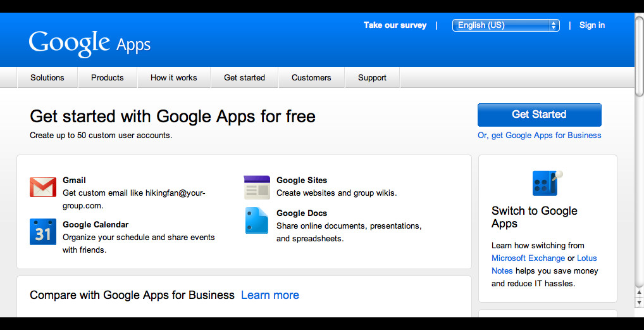Click the Google Calendar heading text
Viewport: 644px width, 330px height.
96,225
